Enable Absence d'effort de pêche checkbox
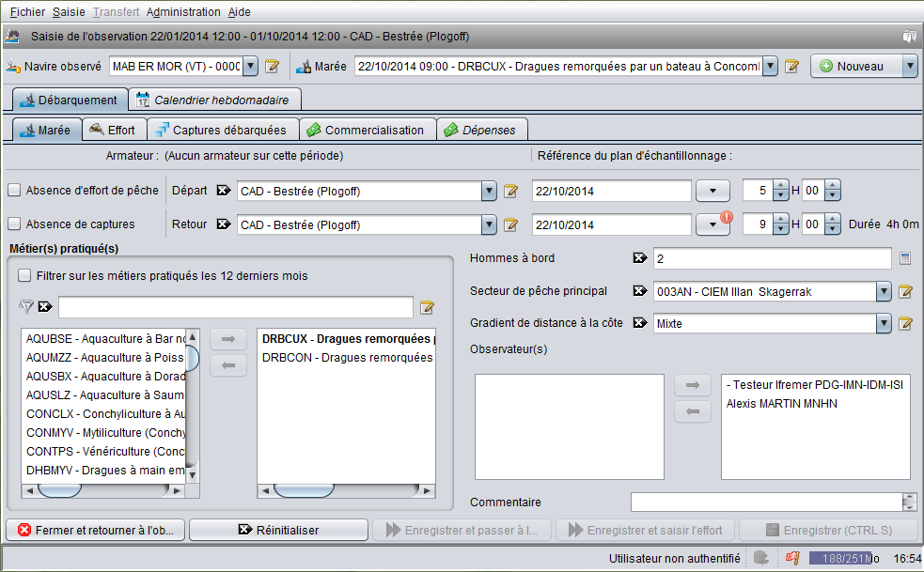Image resolution: width=924 pixels, height=572 pixels. tap(15, 191)
